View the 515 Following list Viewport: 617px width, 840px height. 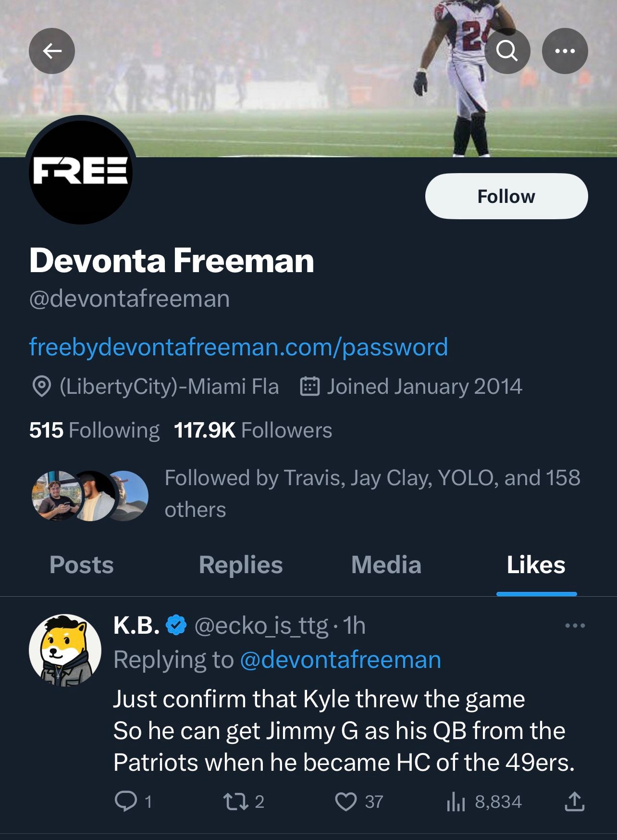pos(94,430)
